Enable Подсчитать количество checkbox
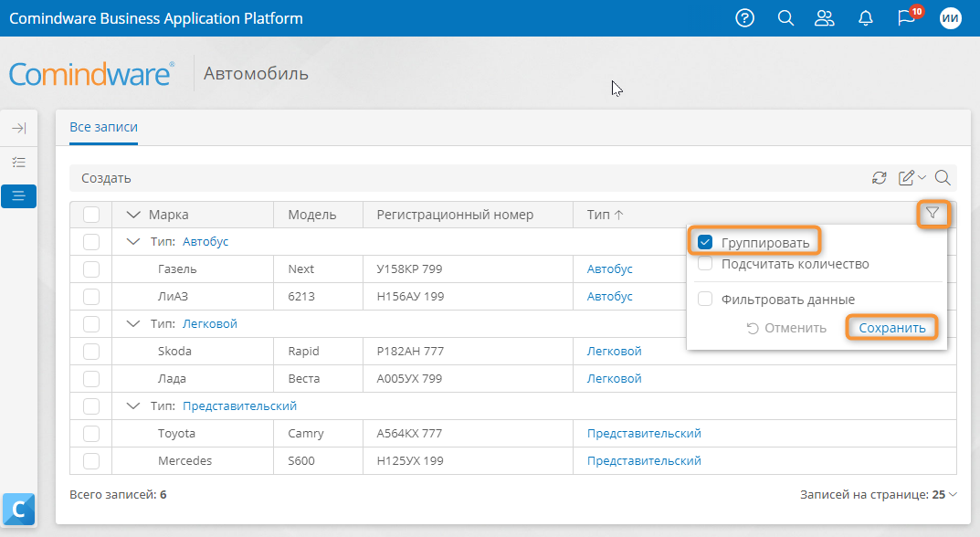 click(705, 264)
